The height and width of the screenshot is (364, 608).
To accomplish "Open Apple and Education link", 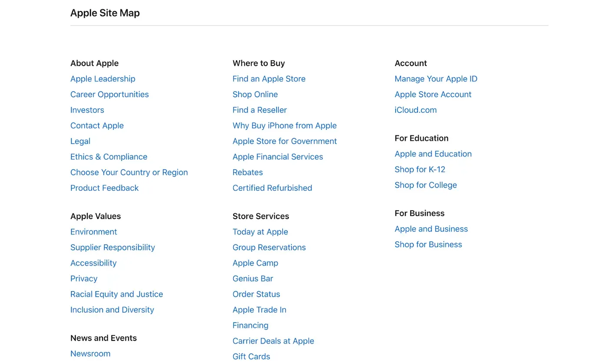I will (x=433, y=154).
